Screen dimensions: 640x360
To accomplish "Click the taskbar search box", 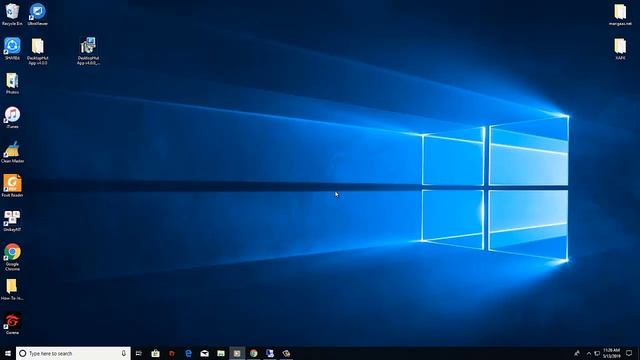I will [x=73, y=353].
